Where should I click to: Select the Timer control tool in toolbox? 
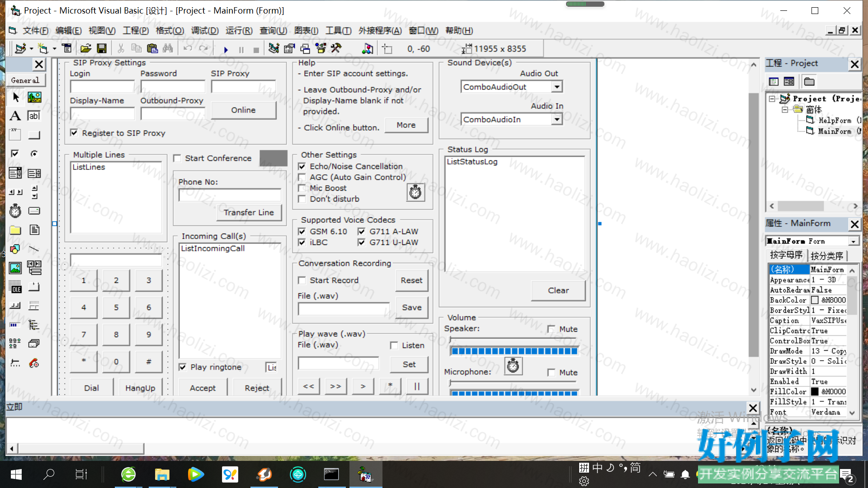pyautogui.click(x=15, y=211)
